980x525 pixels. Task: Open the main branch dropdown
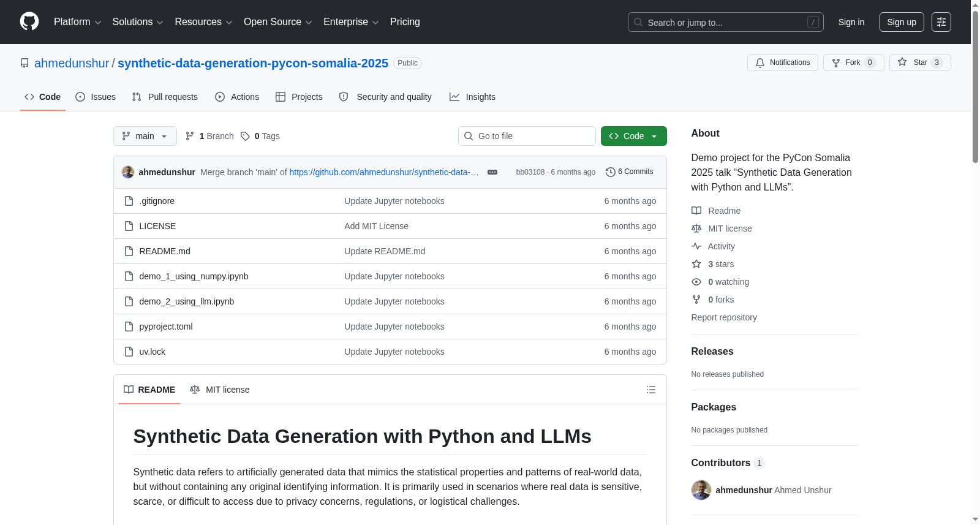click(x=145, y=136)
